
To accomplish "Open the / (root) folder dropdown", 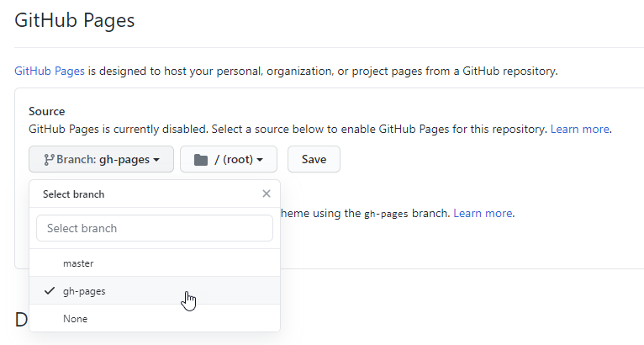I will click(x=229, y=159).
